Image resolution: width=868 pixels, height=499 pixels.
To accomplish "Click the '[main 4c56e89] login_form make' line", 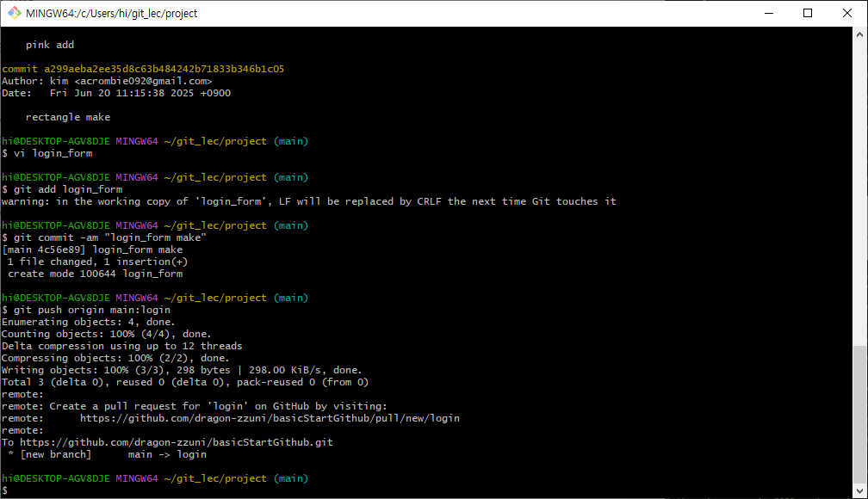I will pyautogui.click(x=92, y=249).
